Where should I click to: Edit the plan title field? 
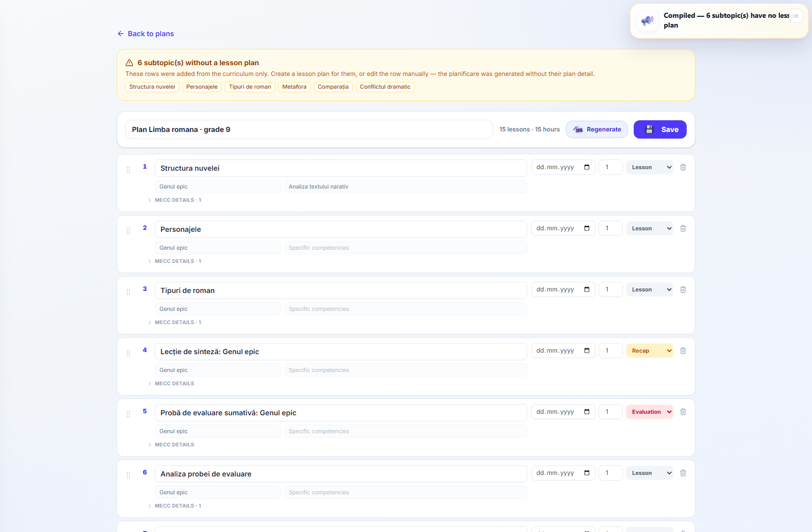[x=309, y=129]
